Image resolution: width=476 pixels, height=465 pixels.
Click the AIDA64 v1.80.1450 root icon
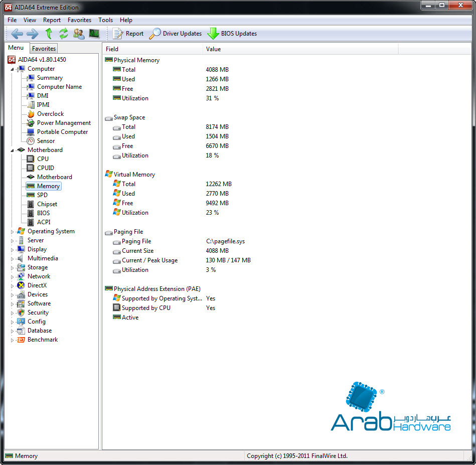point(12,60)
